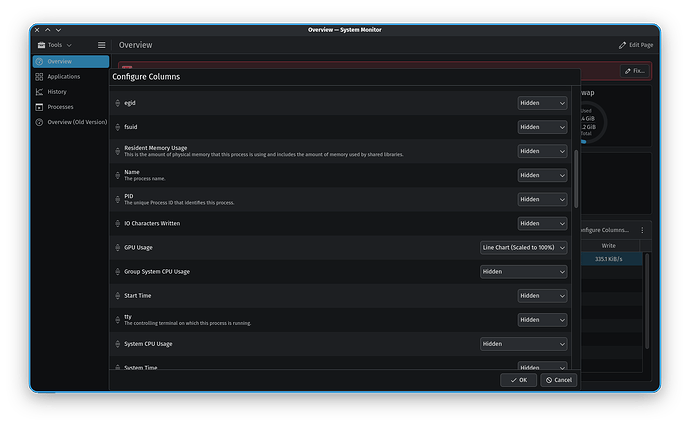Click the drag handle beside the PID row
690x426 pixels.
coord(117,199)
